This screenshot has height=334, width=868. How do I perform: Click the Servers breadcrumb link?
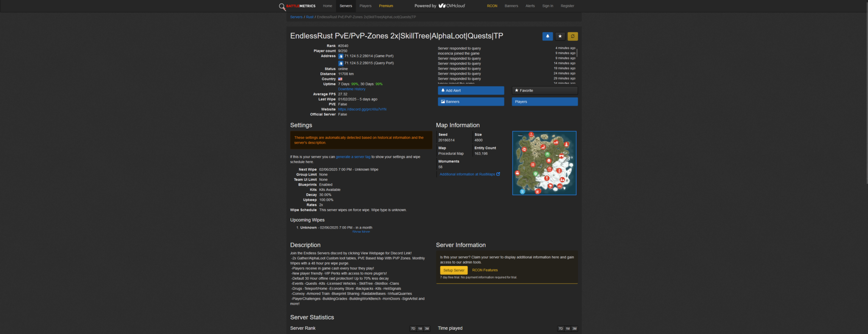[296, 17]
